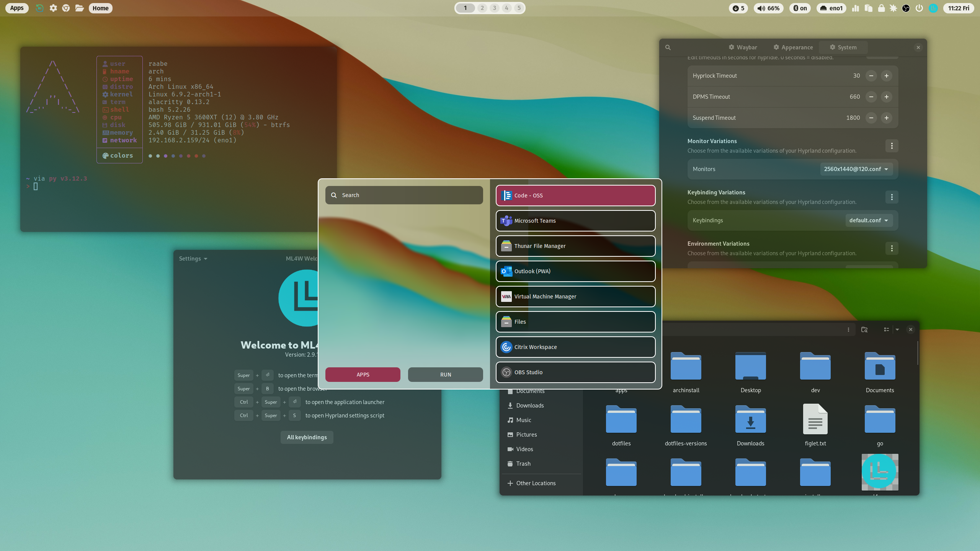
Task: Expand the Settings dropdown in ML4W Welcome
Action: pyautogui.click(x=193, y=259)
